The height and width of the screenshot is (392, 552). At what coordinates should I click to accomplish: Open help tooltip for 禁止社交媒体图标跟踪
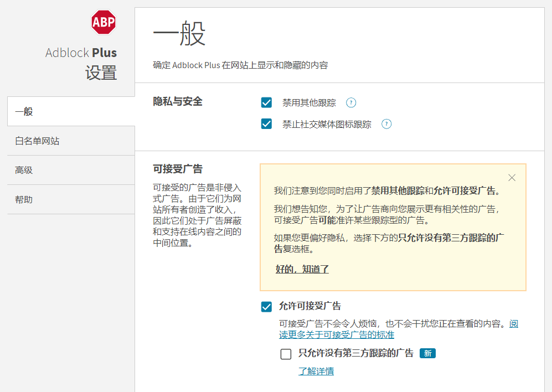point(386,124)
